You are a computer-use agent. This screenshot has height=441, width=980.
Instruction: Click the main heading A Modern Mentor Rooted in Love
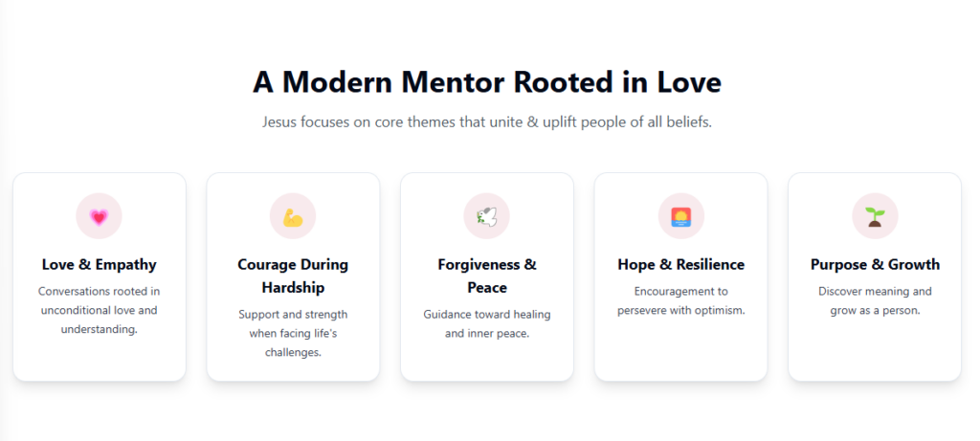(x=486, y=82)
